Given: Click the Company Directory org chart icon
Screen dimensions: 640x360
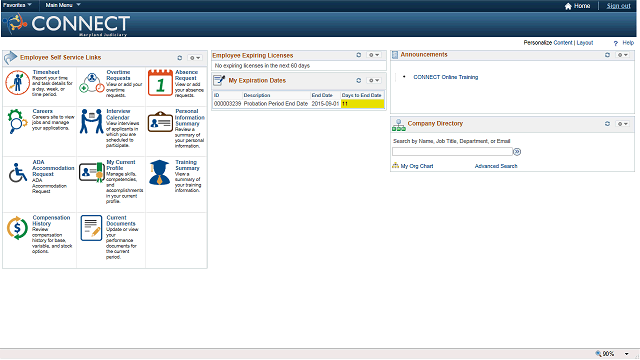Looking at the screenshot, I should click(399, 125).
